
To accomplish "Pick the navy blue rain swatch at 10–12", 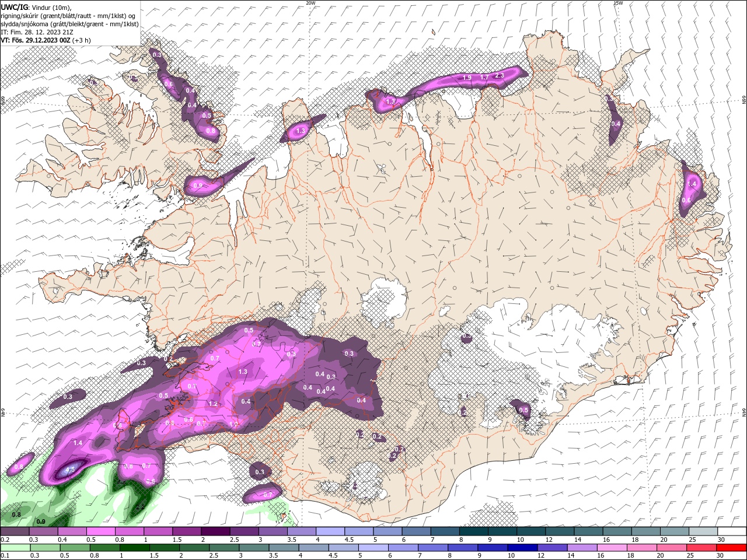I will tap(522, 547).
